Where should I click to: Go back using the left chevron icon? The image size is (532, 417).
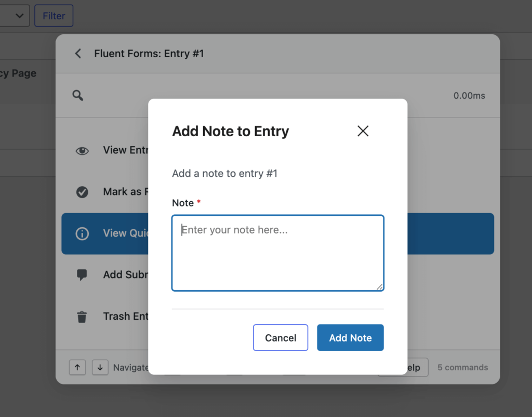tap(78, 54)
